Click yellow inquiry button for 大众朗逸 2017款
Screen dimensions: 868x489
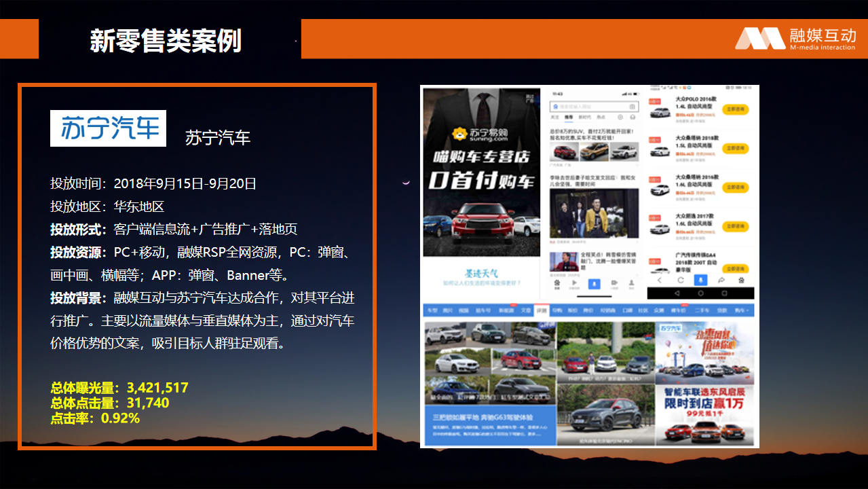pos(736,226)
